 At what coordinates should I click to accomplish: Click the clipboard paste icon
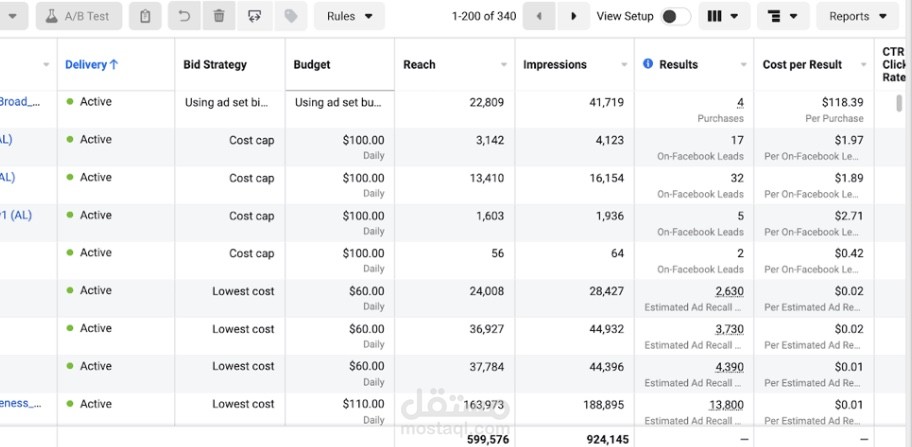[x=146, y=16]
